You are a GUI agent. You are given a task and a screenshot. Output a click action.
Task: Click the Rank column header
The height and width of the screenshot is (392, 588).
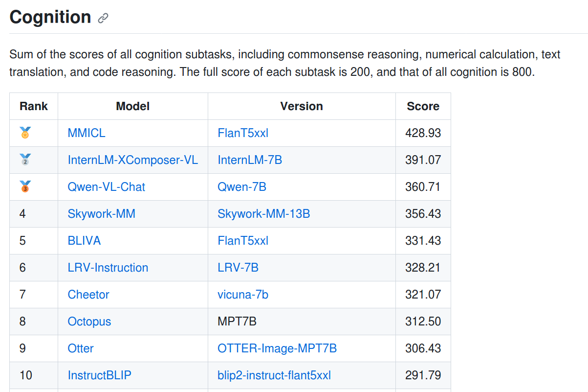coord(34,106)
